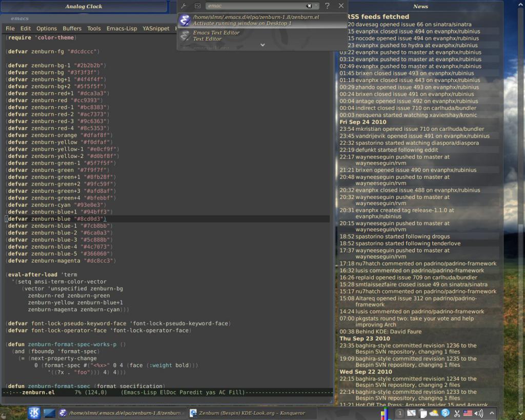Click the zenburn-magenta "#dc8cc3" line
The width and height of the screenshot is (525, 420).
coord(60,261)
